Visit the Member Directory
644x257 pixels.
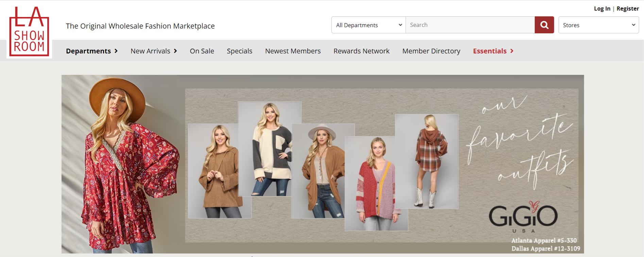point(431,51)
